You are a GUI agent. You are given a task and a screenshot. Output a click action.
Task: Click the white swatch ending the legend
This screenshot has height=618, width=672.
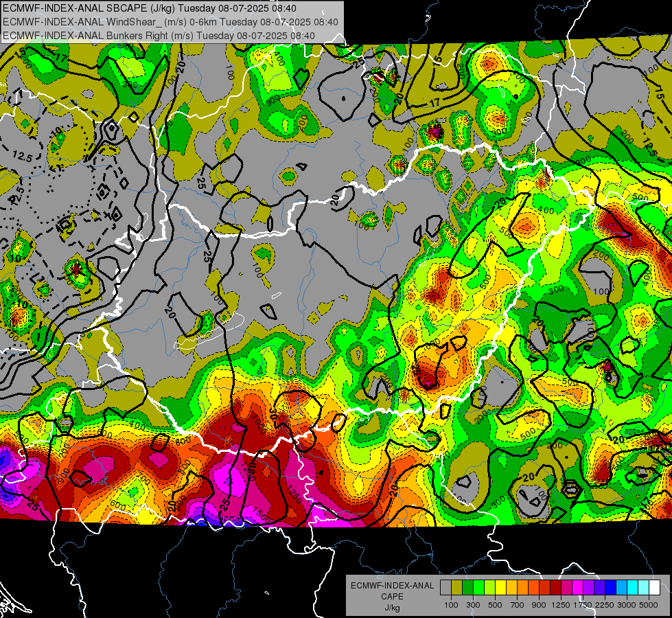654,588
